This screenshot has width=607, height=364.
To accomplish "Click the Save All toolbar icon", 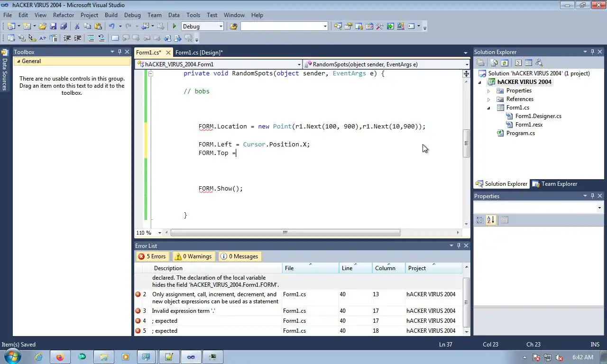I will pyautogui.click(x=64, y=27).
